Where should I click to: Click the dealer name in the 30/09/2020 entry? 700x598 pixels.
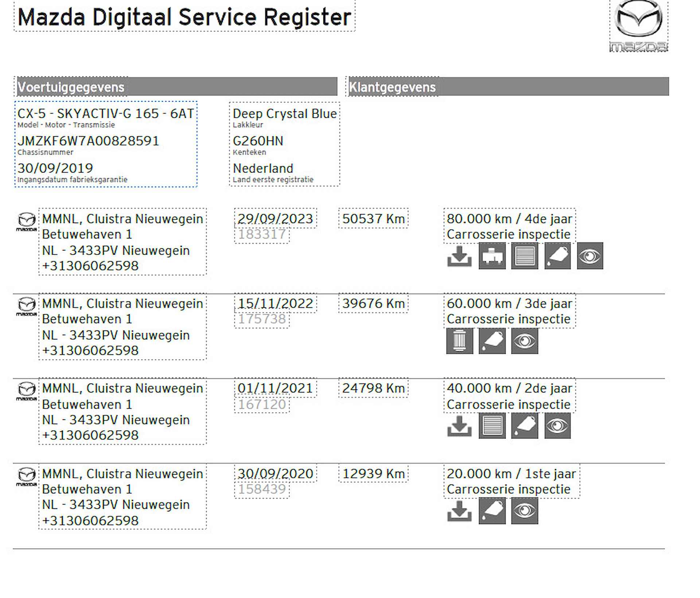tap(122, 474)
